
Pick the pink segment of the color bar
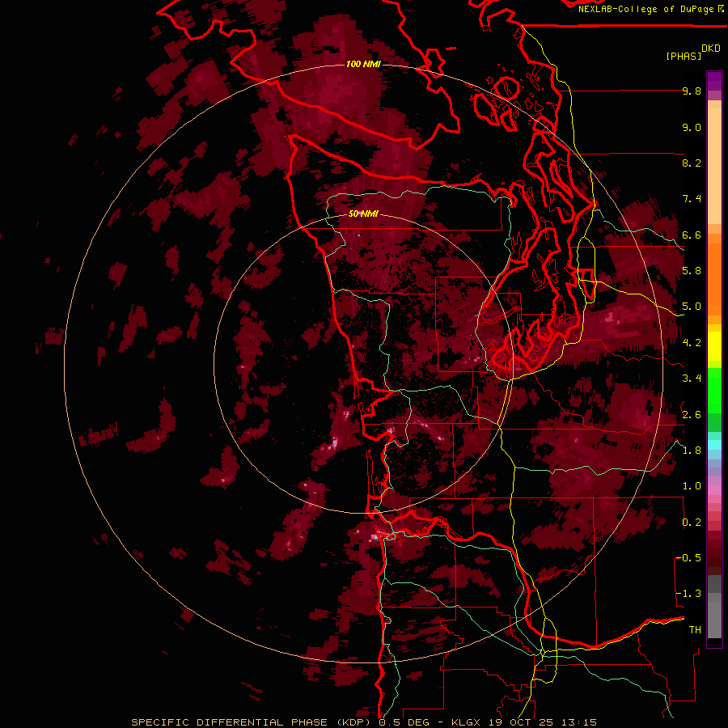coord(714,490)
